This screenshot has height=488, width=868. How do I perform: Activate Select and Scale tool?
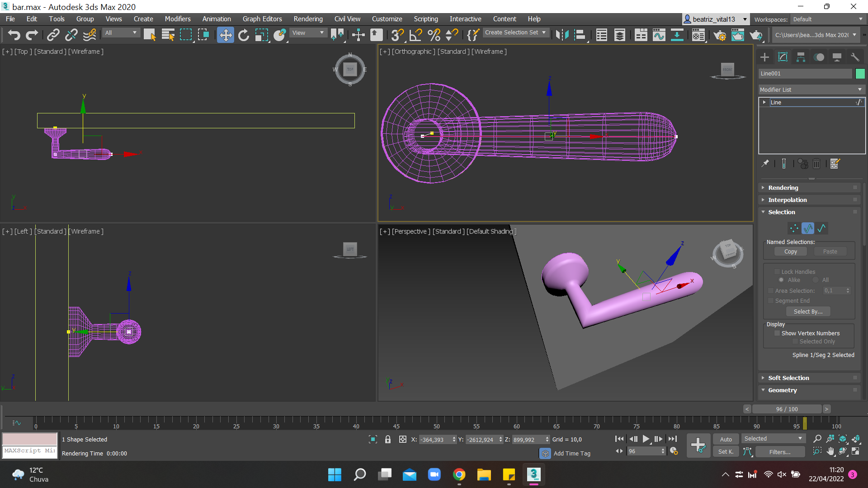261,35
